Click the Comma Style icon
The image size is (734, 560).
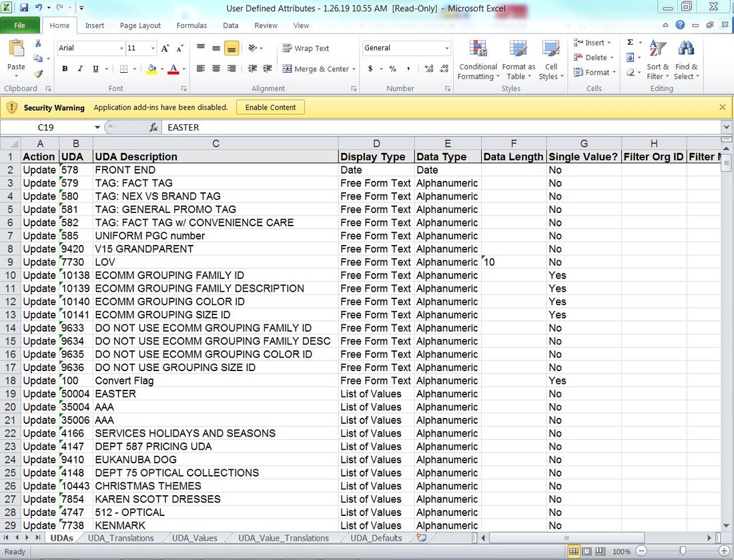click(408, 69)
